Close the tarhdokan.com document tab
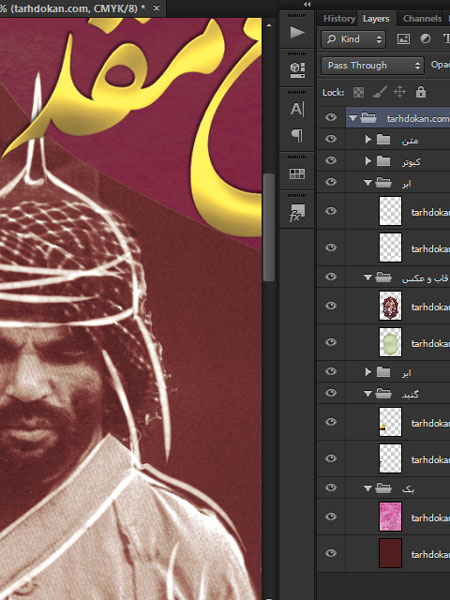The width and height of the screenshot is (450, 600). coord(156,8)
